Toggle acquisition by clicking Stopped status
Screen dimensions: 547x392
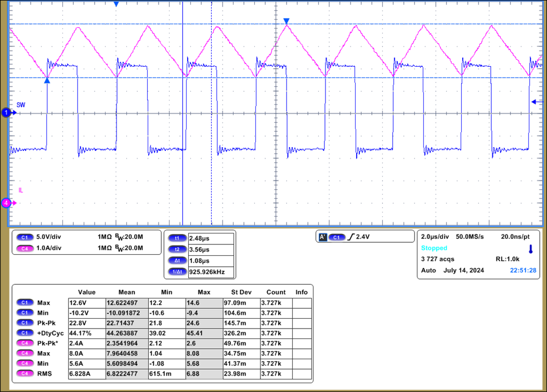pyautogui.click(x=435, y=248)
